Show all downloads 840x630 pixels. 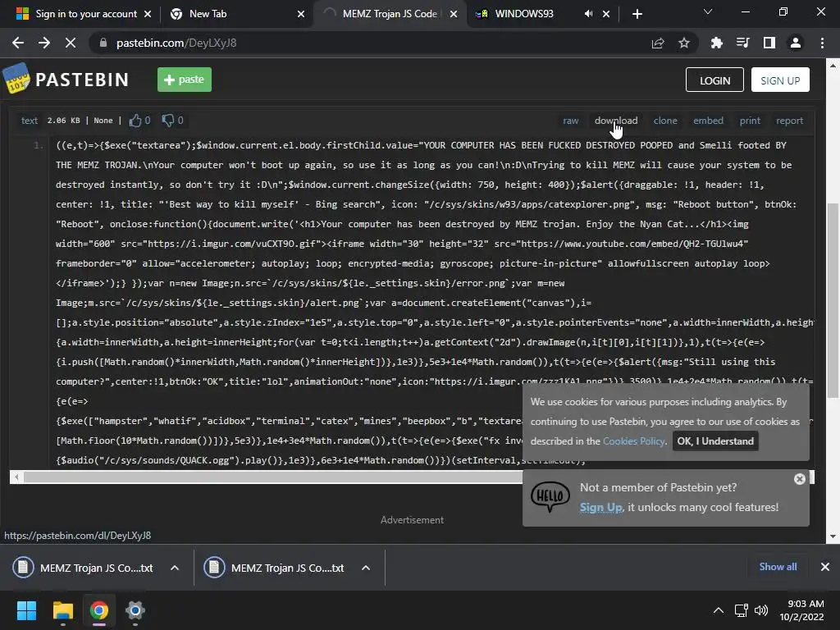(x=778, y=567)
